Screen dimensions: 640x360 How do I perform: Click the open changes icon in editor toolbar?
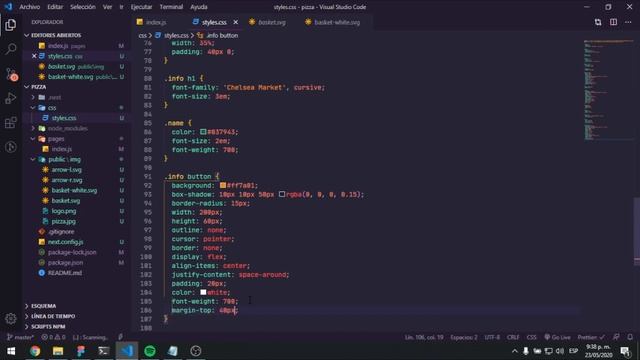[598, 22]
